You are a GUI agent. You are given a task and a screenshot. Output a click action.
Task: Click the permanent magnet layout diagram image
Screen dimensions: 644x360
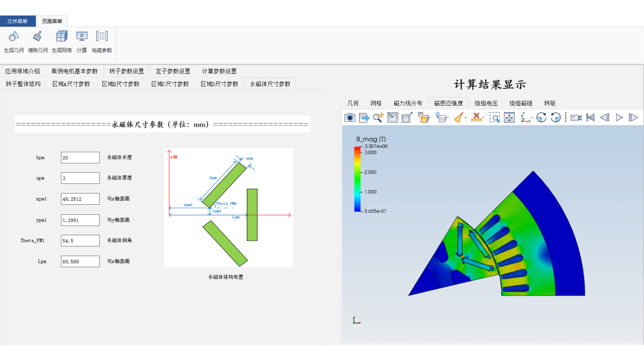point(228,208)
